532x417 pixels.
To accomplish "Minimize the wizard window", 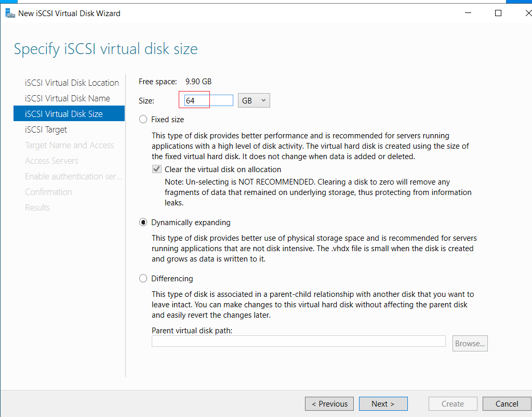I will pyautogui.click(x=468, y=13).
